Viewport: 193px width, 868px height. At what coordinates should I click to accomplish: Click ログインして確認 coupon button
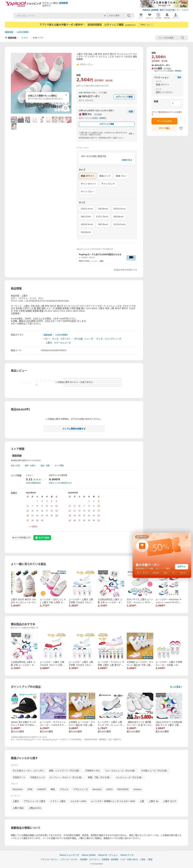(124, 97)
